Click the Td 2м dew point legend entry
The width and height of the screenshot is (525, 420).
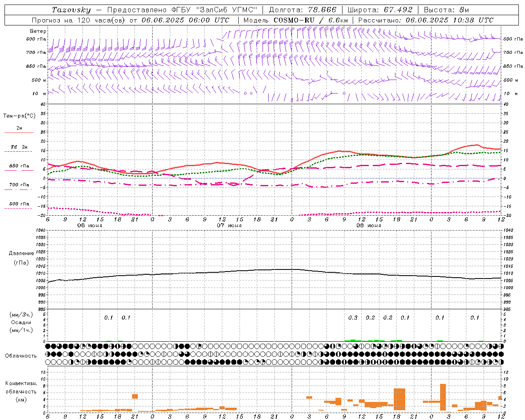pos(19,147)
